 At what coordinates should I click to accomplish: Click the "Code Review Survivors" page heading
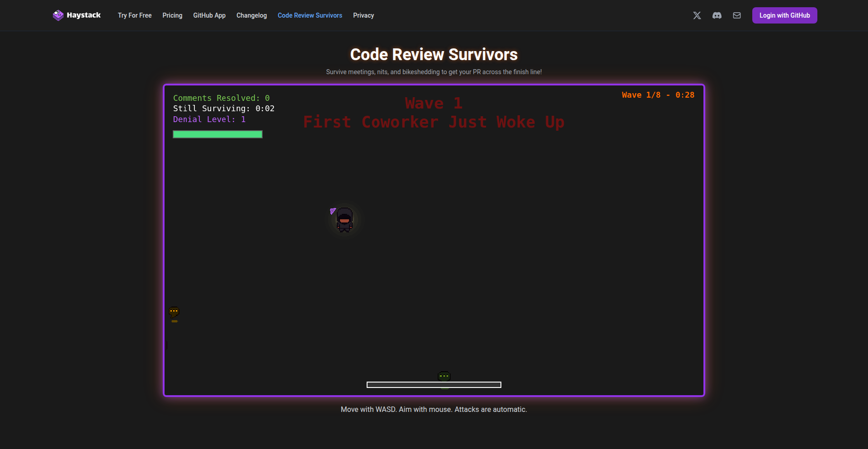coord(434,55)
